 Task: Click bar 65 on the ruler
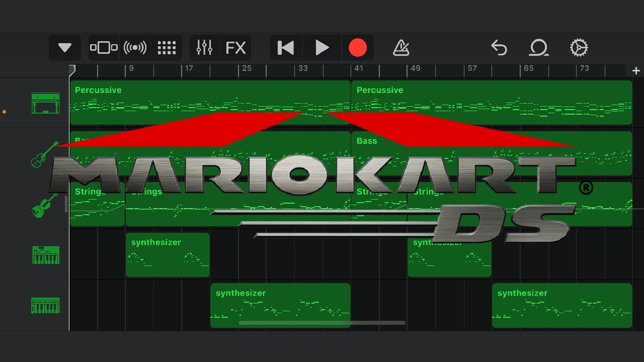point(528,68)
